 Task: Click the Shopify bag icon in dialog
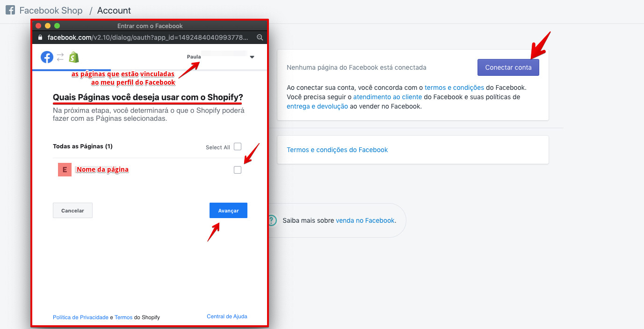[74, 57]
